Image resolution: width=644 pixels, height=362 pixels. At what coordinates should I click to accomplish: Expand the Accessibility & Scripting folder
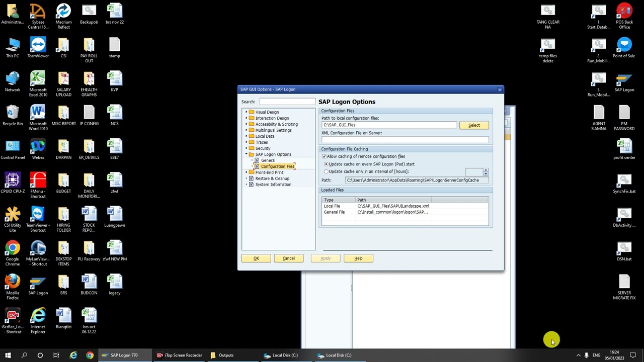pos(247,124)
